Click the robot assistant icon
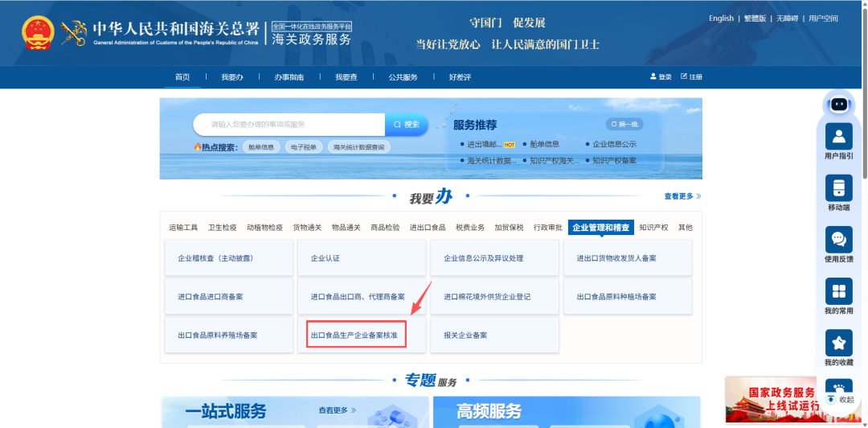 (839, 104)
